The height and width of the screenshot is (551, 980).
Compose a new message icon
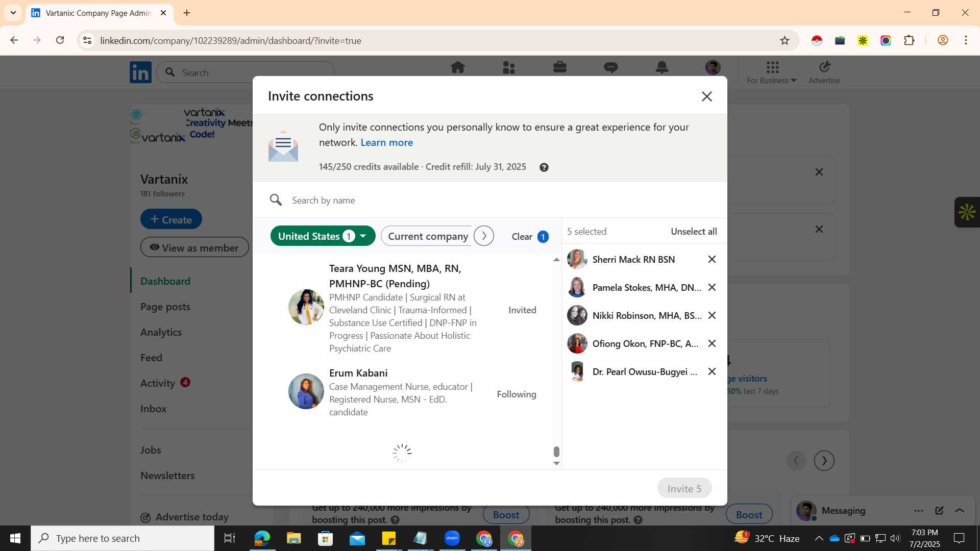click(x=939, y=511)
